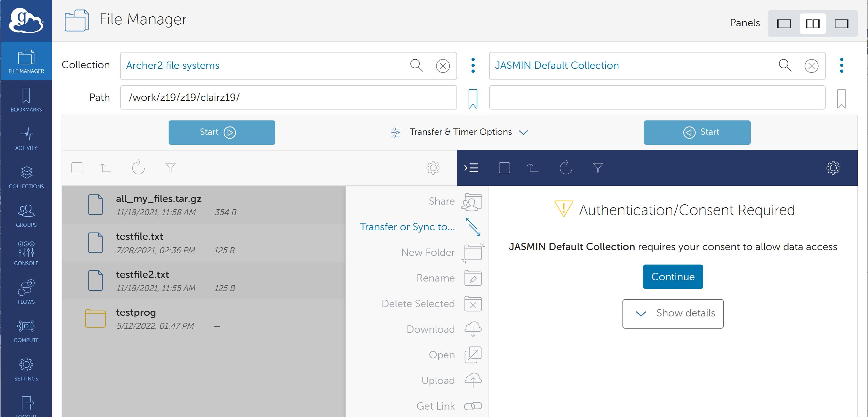Open filter for left pane
The width and height of the screenshot is (868, 417).
[x=171, y=168]
